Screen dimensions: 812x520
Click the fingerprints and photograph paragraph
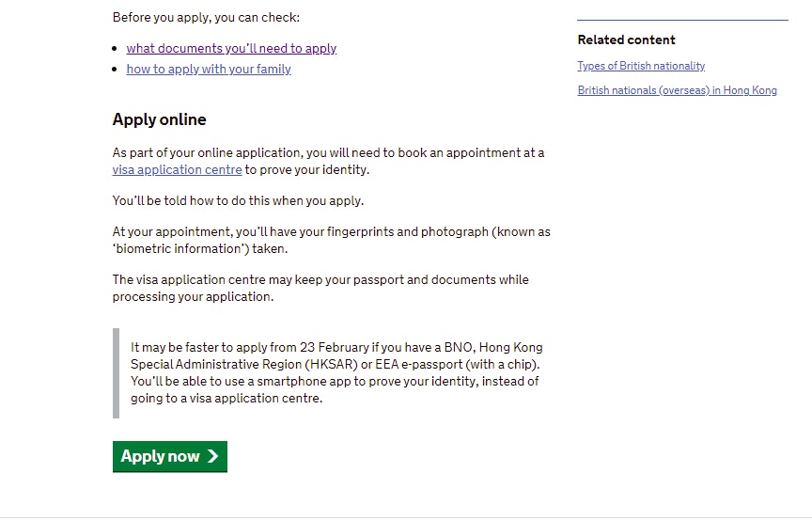click(x=331, y=240)
